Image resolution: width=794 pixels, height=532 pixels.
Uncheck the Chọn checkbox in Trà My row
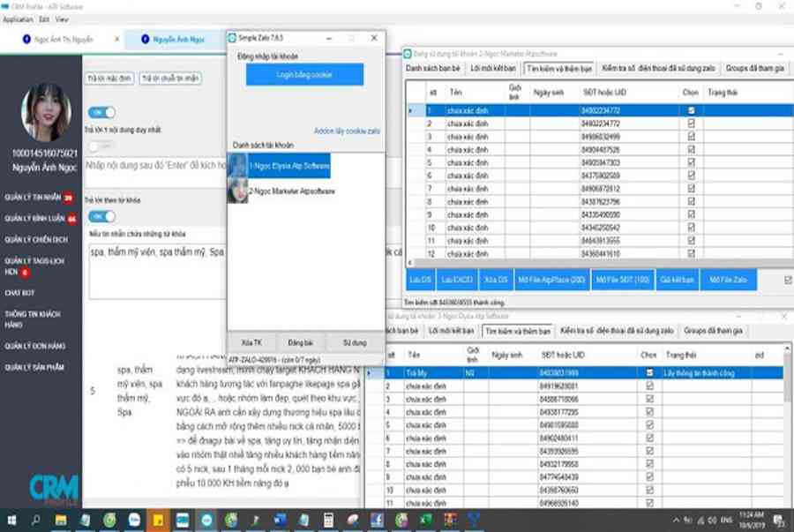[649, 373]
